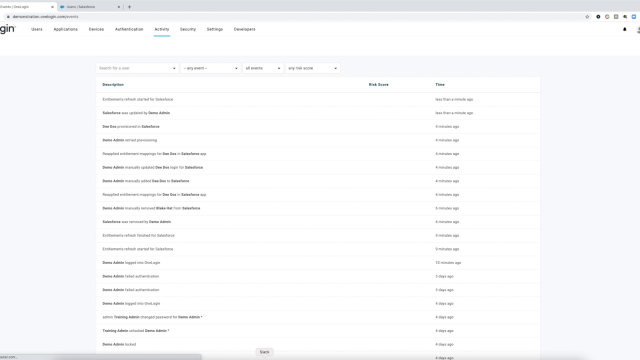640x360 pixels.
Task: Open Demo Admin logged in event from 10 minutes ago
Action: tap(318, 263)
